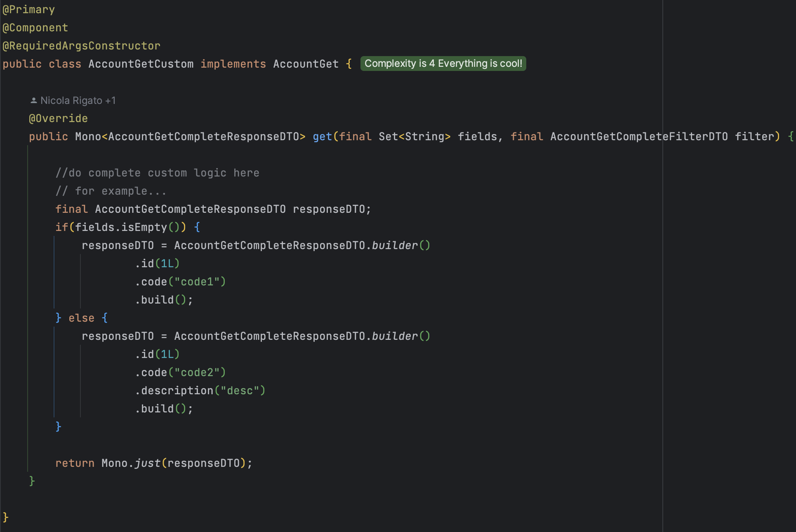Click the opening brace after 'if(fields.isEmpty())'
This screenshot has width=796, height=532.
click(x=197, y=227)
